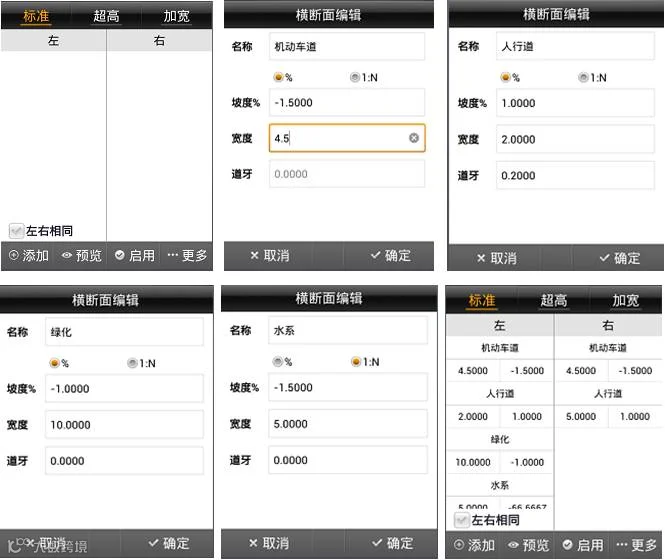
Task: Tap 取消 in the 水系 editor
Action: tap(269, 543)
